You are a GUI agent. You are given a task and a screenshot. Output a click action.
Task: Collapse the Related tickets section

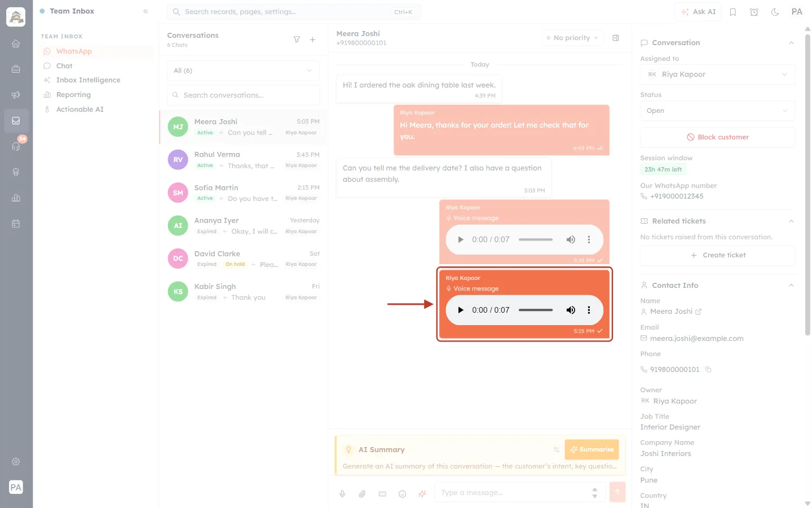click(x=791, y=221)
